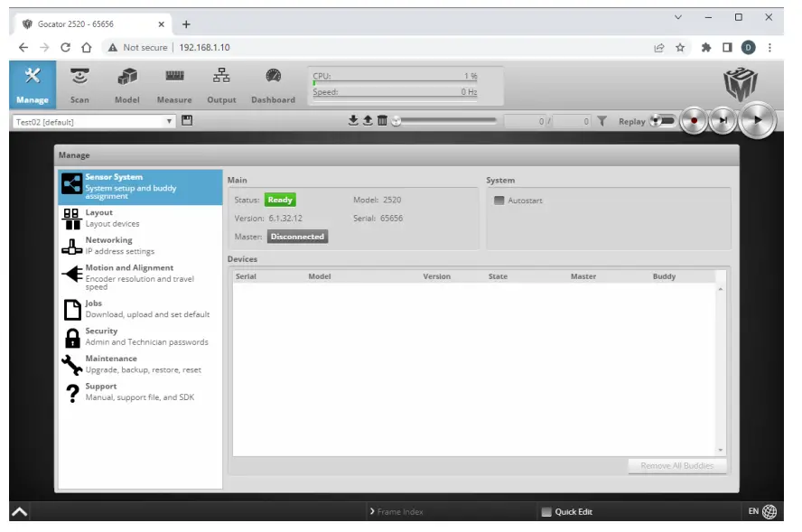This screenshot has width=802, height=532.
Task: Click the Networking plug icon
Action: pos(71,247)
